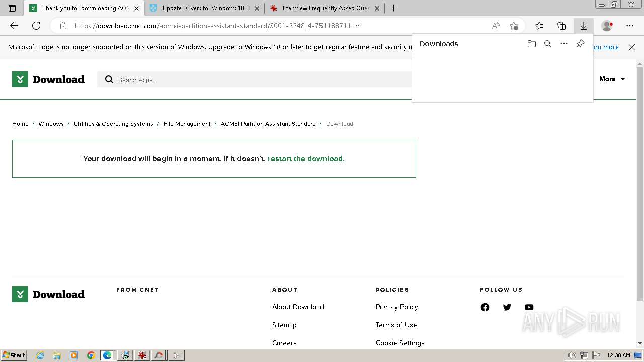Close the IrfanView FAQ tab
Viewport: 644px width, 362px height.
(x=377, y=8)
